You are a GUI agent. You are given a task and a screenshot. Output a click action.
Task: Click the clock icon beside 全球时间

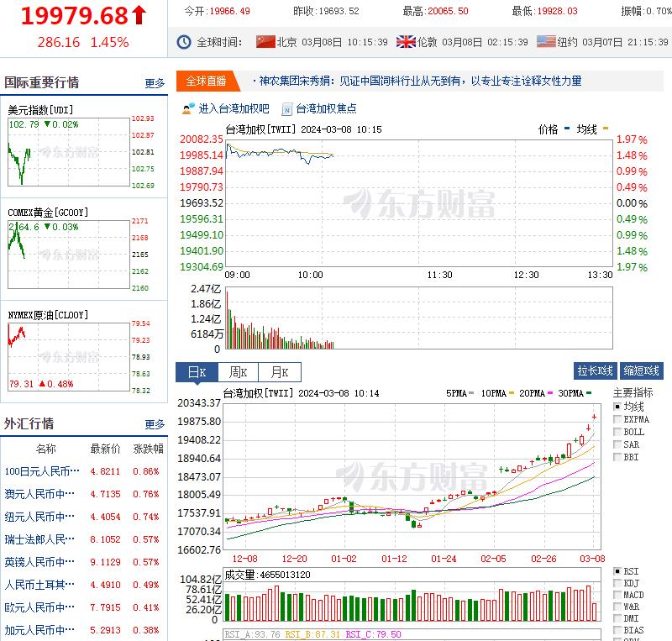184,42
